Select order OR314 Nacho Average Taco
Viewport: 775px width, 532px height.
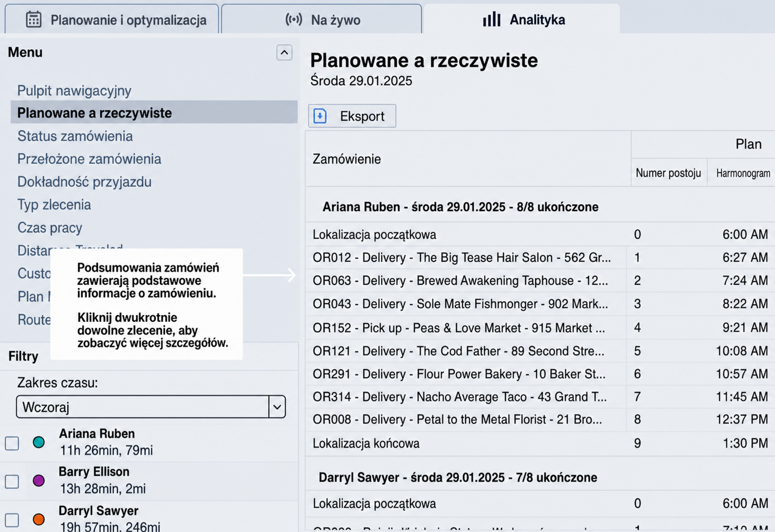coord(540,397)
